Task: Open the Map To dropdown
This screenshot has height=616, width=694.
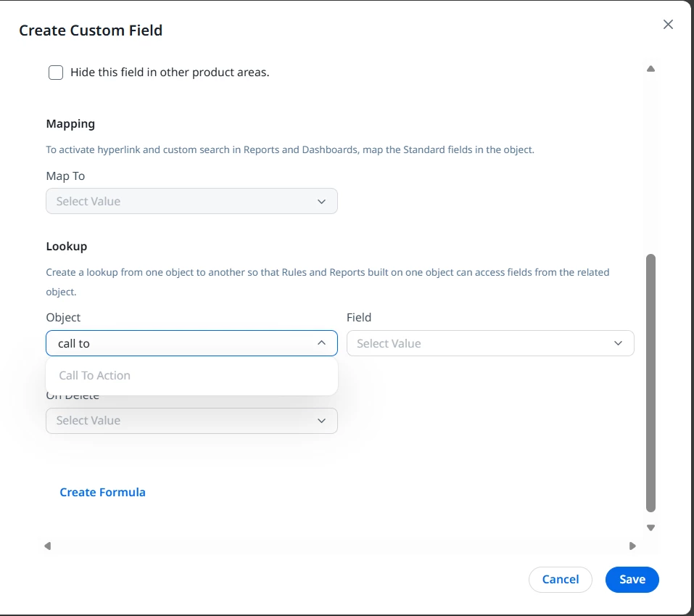Action: pyautogui.click(x=181, y=201)
